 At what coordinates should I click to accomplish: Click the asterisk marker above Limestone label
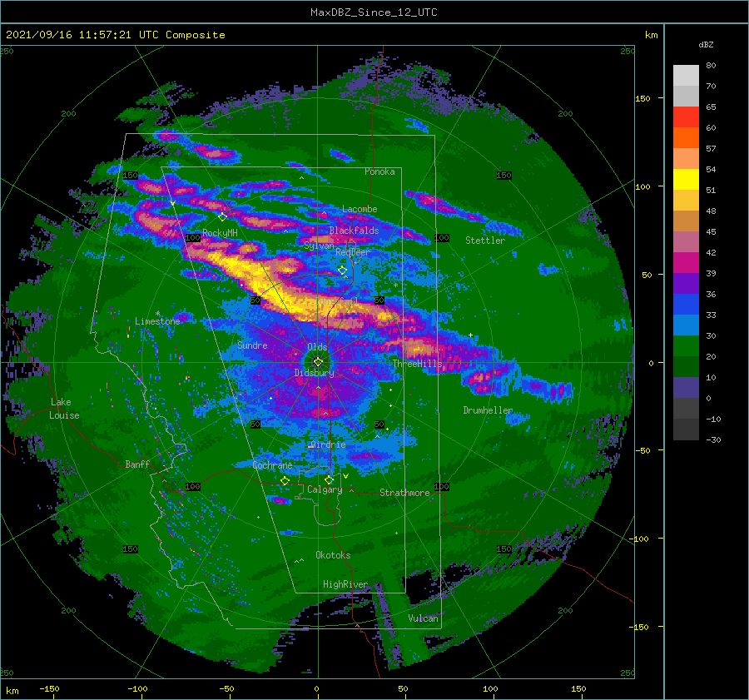(x=157, y=314)
